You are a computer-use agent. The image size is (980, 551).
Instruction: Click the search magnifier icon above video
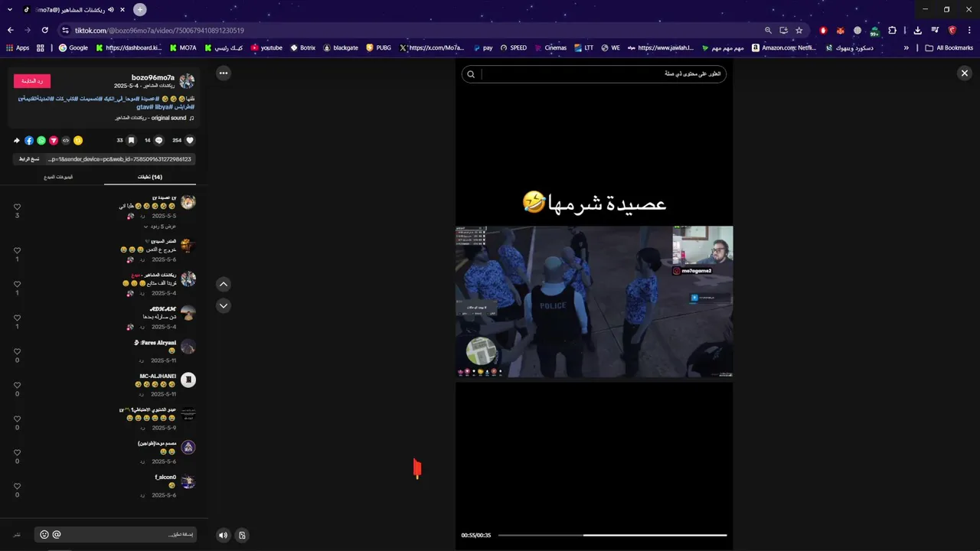(471, 74)
